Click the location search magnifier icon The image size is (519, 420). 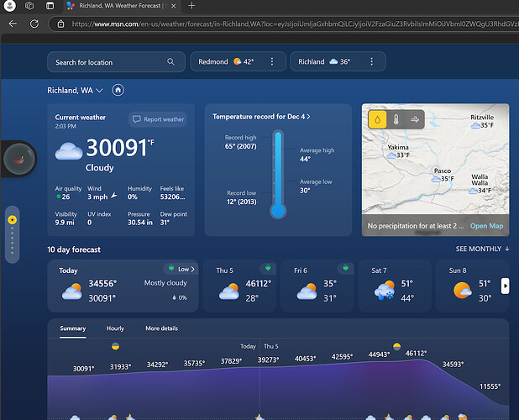pyautogui.click(x=170, y=62)
